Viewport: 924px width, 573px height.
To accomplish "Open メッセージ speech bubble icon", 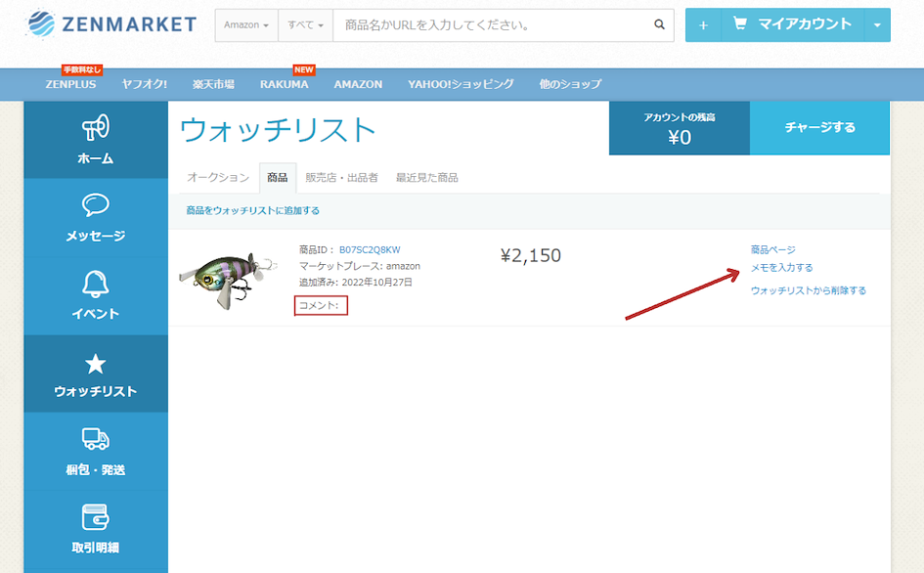I will tap(96, 205).
